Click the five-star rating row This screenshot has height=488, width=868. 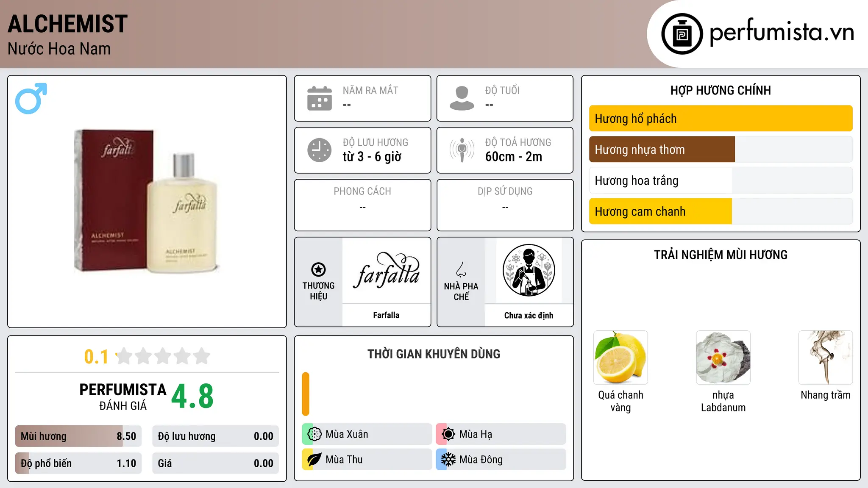[163, 356]
